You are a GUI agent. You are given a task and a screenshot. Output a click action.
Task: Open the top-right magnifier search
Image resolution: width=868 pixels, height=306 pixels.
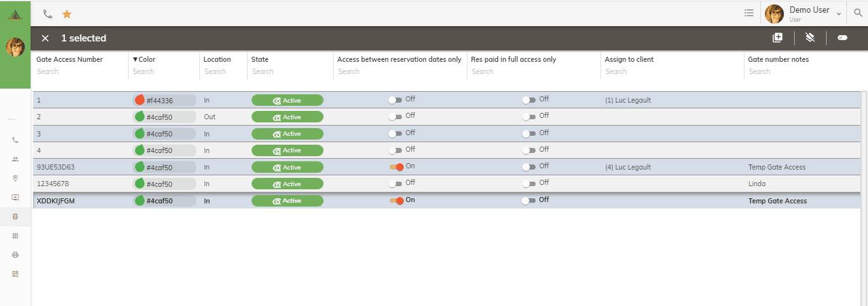click(858, 13)
